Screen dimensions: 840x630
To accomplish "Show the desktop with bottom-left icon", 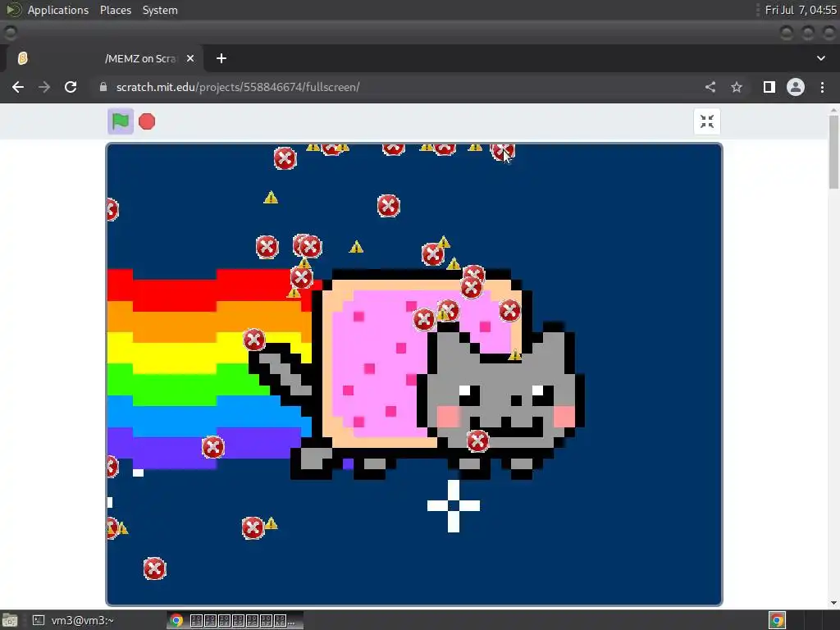I will tap(10, 620).
